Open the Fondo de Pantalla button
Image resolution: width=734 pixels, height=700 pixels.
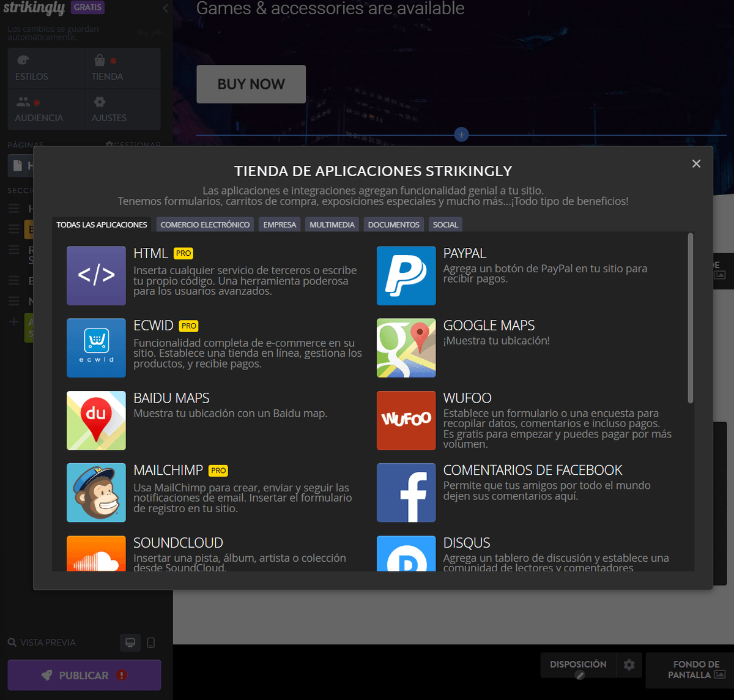(690, 669)
